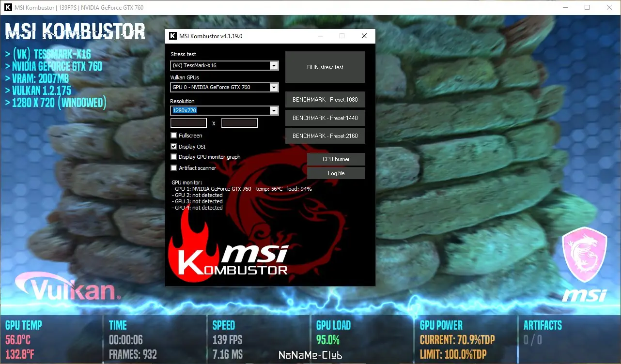Start BENCHMARK Preset:1440
This screenshot has height=364, width=621.
coord(325,118)
